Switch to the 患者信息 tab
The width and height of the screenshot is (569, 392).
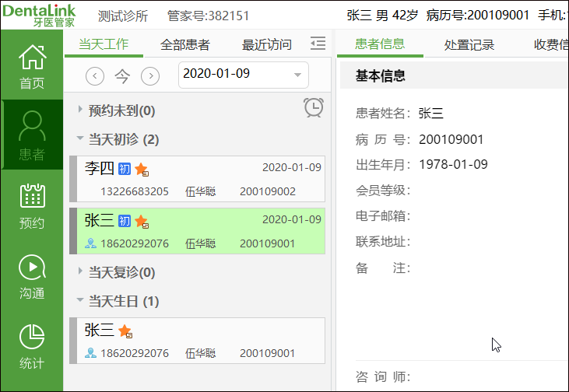380,44
